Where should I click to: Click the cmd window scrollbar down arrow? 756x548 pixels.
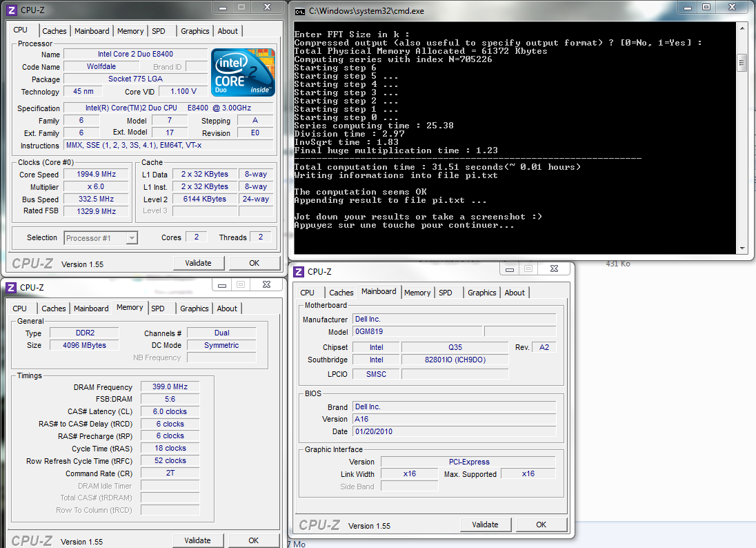point(742,248)
